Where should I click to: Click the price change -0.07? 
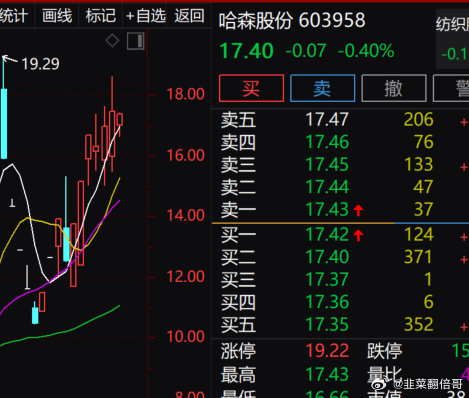point(306,51)
